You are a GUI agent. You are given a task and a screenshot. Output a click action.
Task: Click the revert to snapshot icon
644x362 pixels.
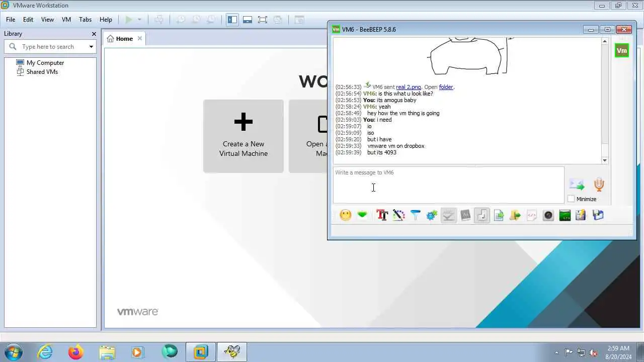point(196,20)
